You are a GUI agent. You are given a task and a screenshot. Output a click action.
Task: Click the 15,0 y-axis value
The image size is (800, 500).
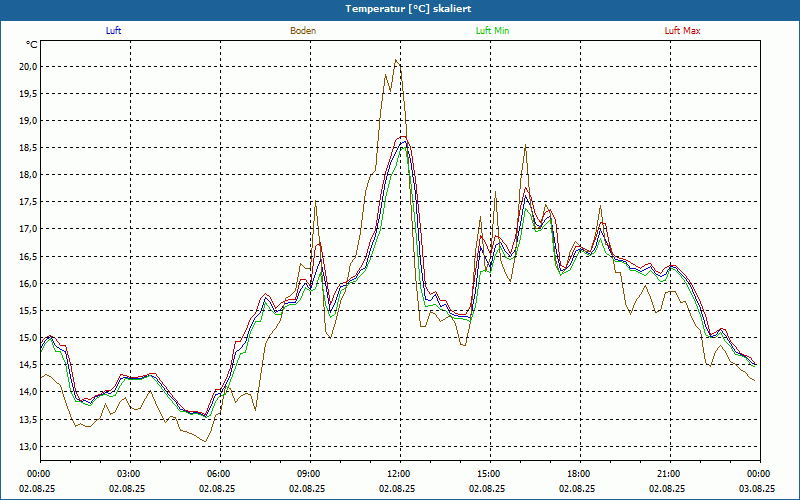tap(29, 337)
